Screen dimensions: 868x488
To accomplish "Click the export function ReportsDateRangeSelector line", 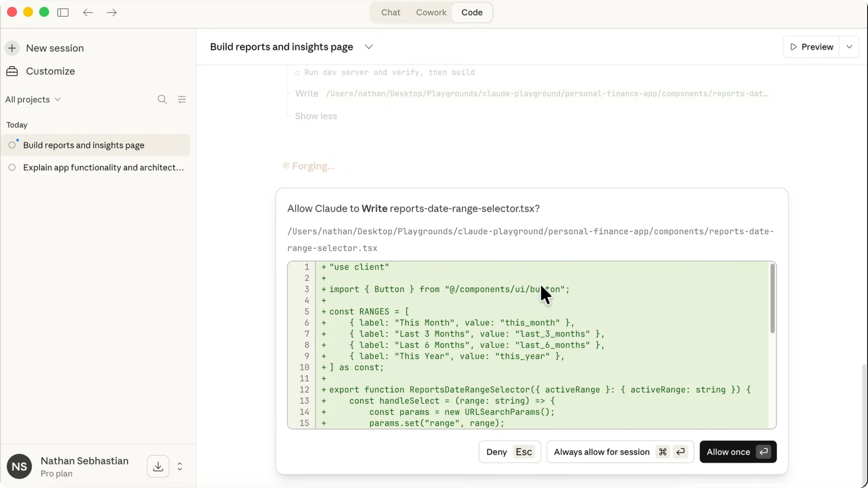I will tap(540, 389).
